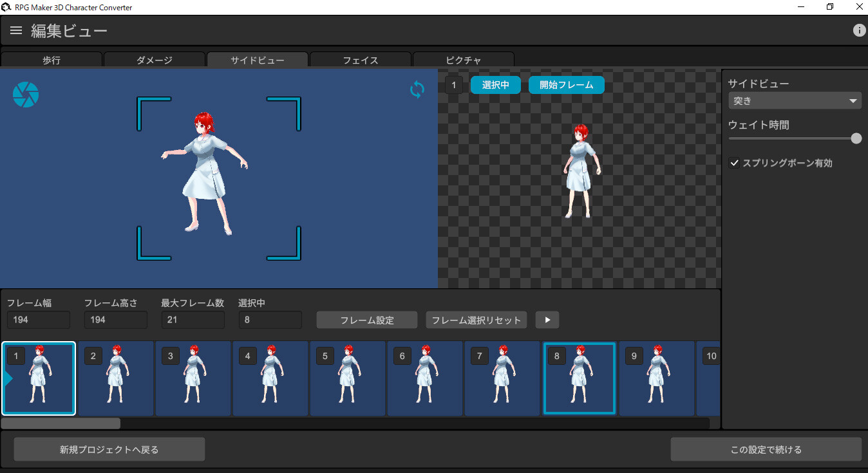868x473 pixels.
Task: Open the サイドビュー motion dropdown showing 突き
Action: [x=794, y=100]
